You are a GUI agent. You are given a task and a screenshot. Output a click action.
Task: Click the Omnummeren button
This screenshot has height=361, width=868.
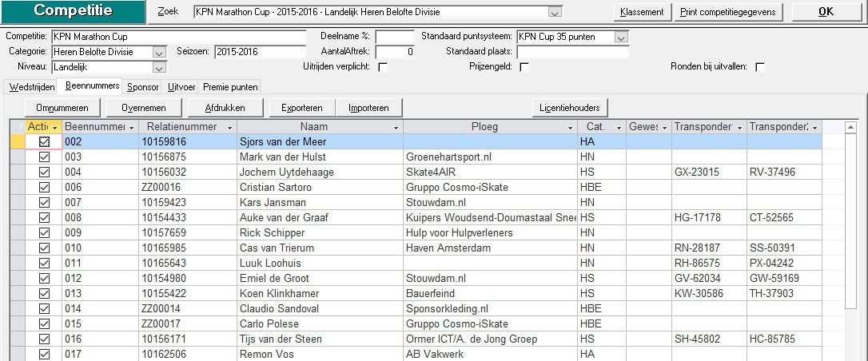pos(63,108)
